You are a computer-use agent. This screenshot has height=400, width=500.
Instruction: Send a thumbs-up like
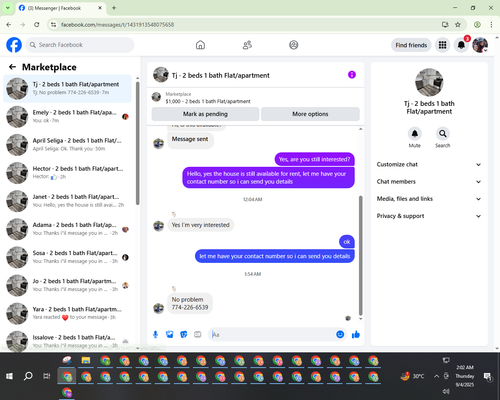(356, 334)
